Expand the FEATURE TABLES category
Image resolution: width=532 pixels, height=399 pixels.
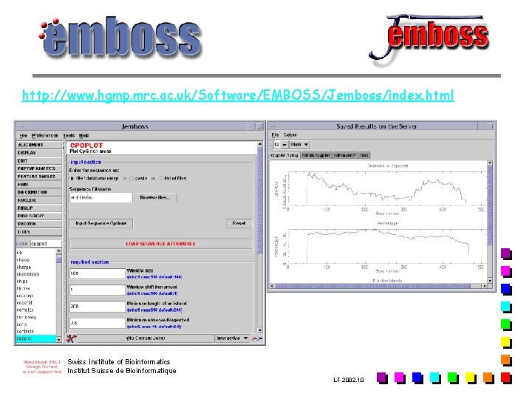coord(39,177)
